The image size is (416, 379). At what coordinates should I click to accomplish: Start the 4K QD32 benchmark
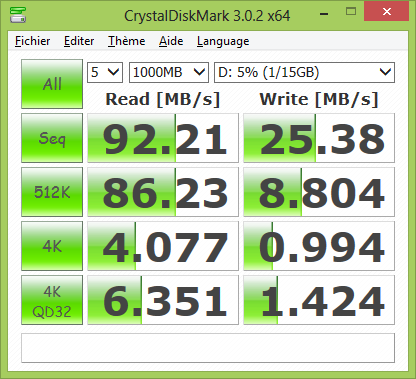coord(52,300)
